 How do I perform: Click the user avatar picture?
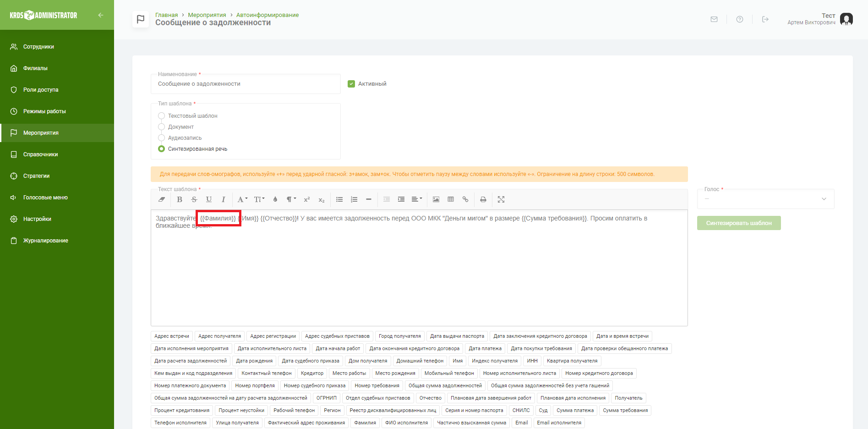point(846,19)
